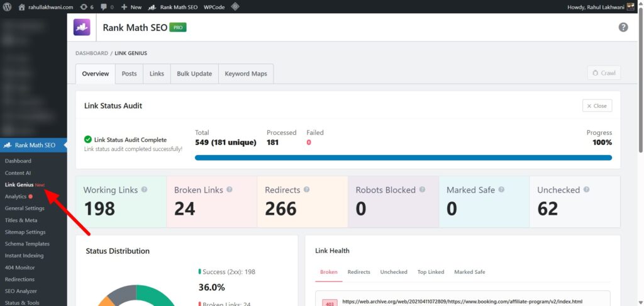This screenshot has width=644, height=306.
Task: Click the Dashboard breadcrumb link
Action: point(92,54)
